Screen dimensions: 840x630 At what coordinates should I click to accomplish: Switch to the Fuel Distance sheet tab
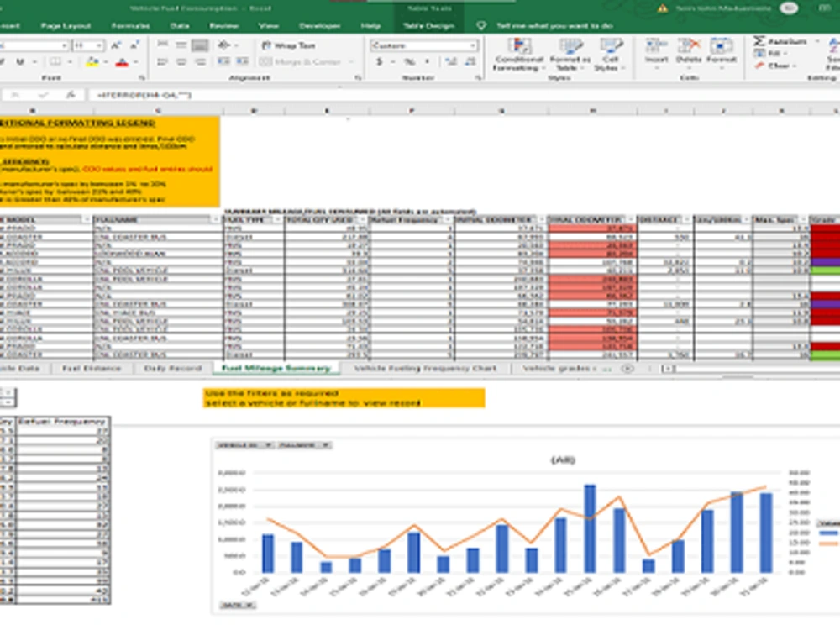[92, 369]
